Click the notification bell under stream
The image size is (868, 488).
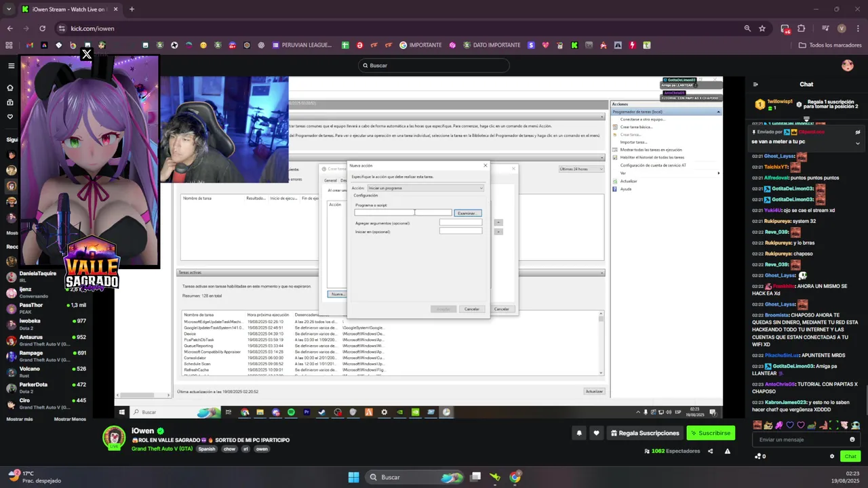tap(579, 433)
